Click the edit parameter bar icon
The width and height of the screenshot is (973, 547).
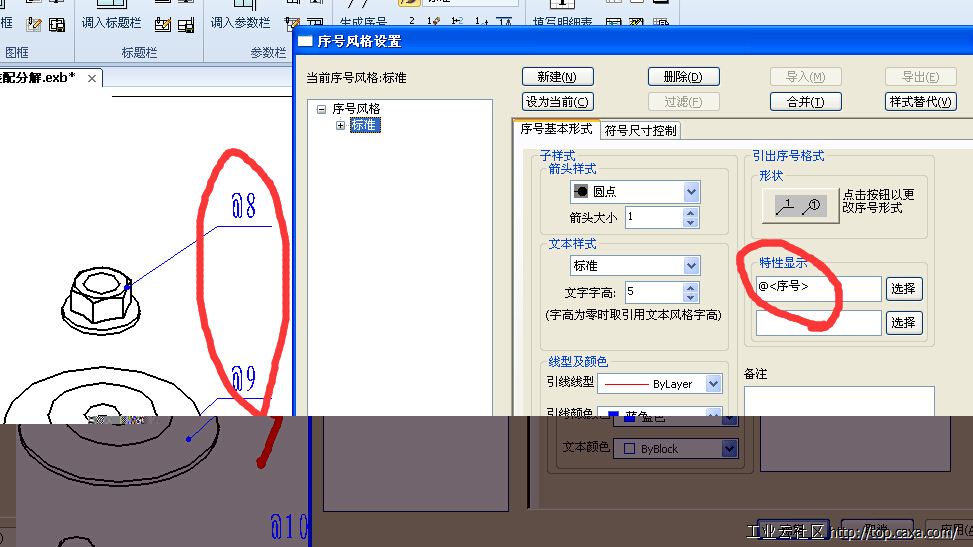tap(292, 24)
